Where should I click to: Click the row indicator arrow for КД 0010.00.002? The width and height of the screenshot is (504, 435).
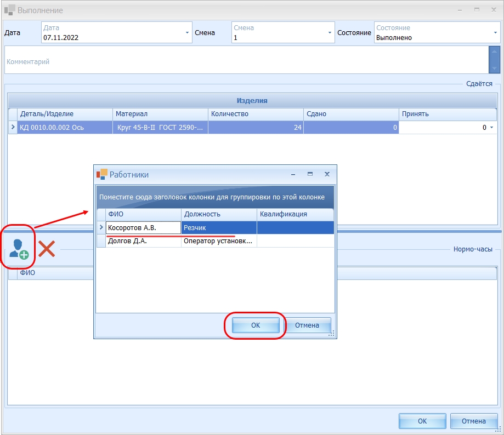13,127
